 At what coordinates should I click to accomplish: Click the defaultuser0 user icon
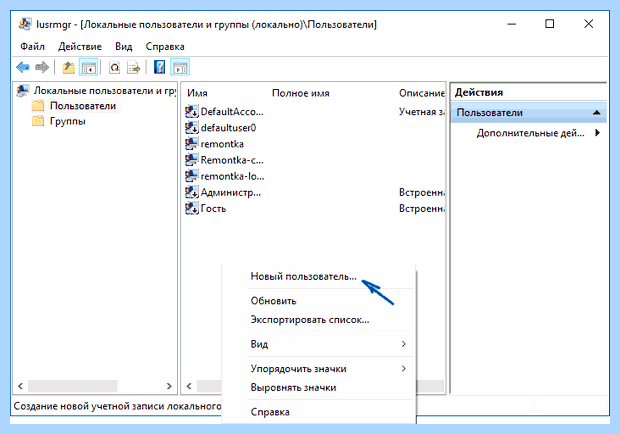point(192,128)
